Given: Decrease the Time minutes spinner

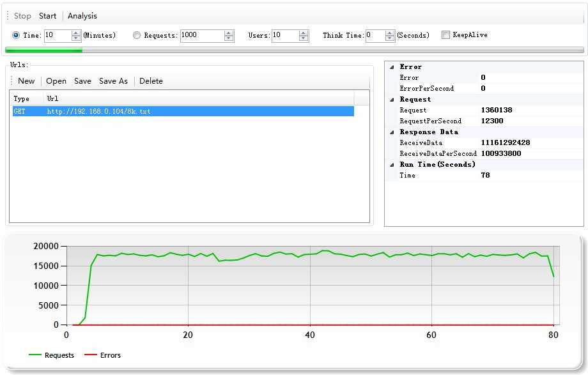Looking at the screenshot, I should (76, 38).
